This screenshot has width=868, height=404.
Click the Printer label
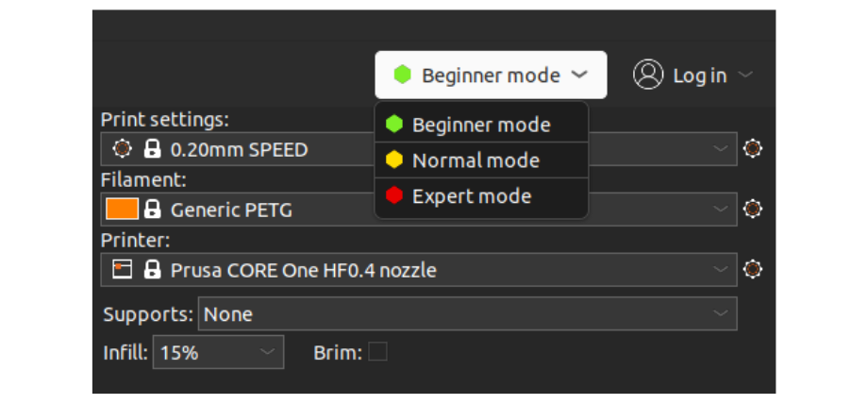[x=135, y=240]
